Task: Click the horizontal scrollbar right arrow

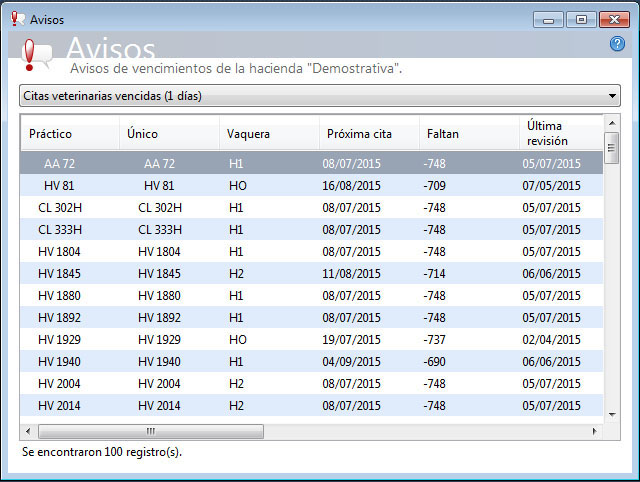Action: (594, 431)
